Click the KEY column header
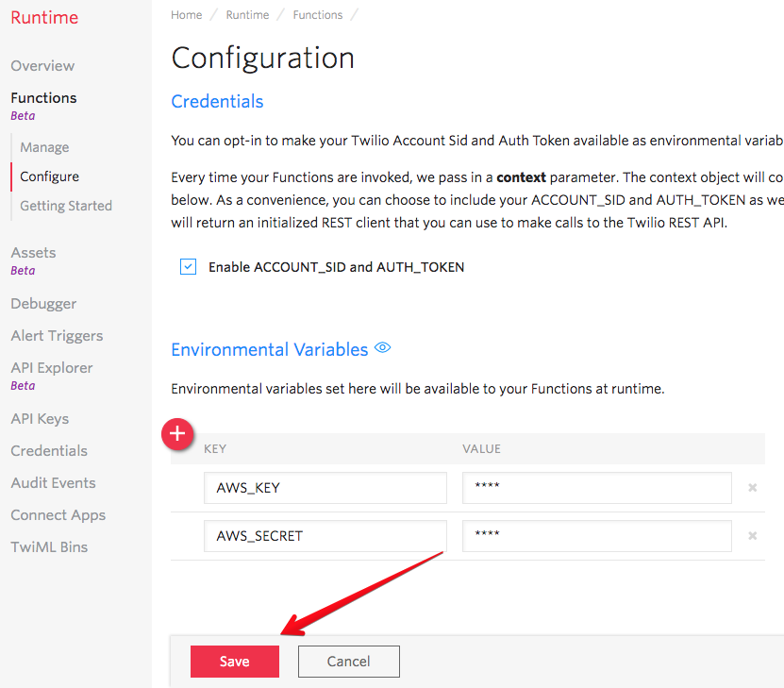 point(215,449)
